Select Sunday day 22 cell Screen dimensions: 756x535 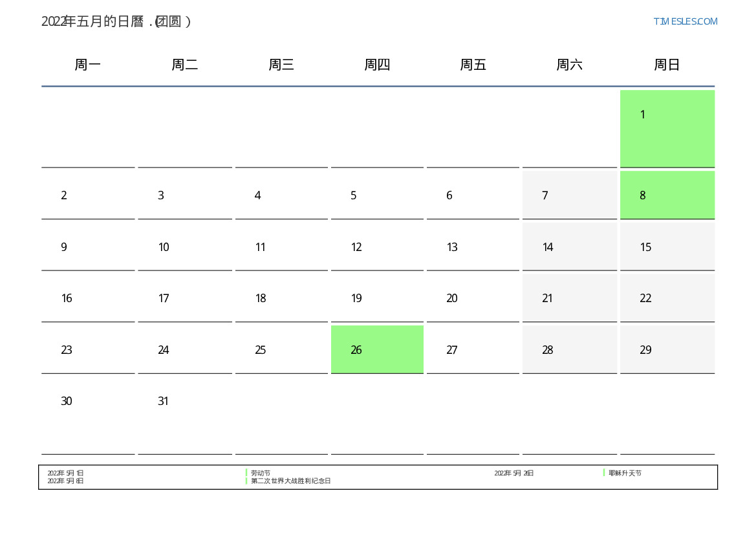coord(667,298)
